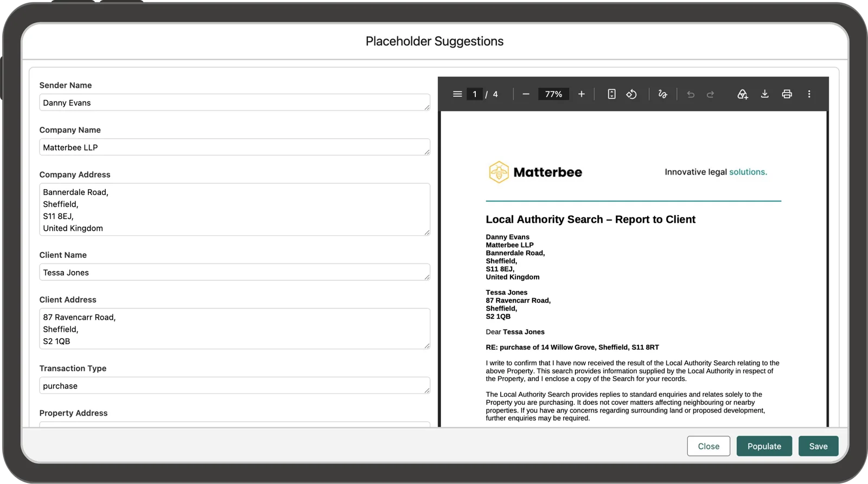
Task: Click the 'Innovative legal solutions.' tagline
Action: [716, 172]
